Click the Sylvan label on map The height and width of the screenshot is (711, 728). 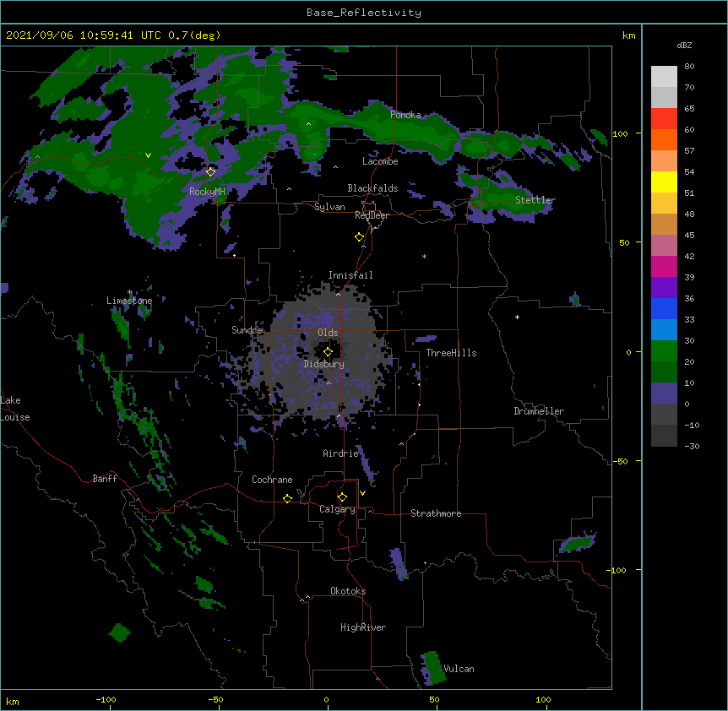click(329, 207)
